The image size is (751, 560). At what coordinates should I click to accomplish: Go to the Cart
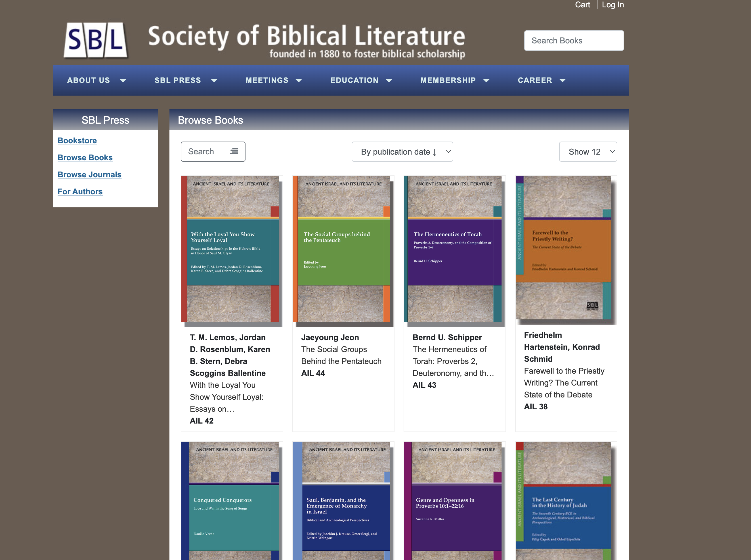[582, 5]
